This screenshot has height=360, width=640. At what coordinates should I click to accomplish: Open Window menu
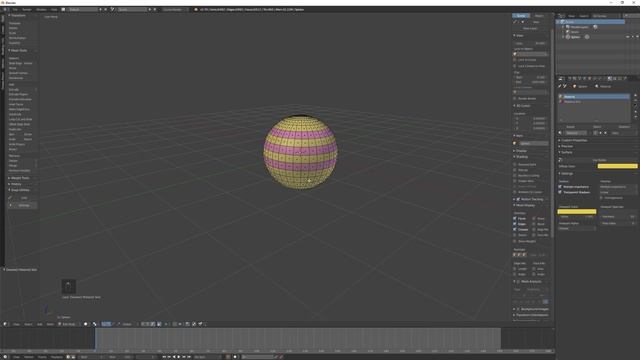pos(41,9)
